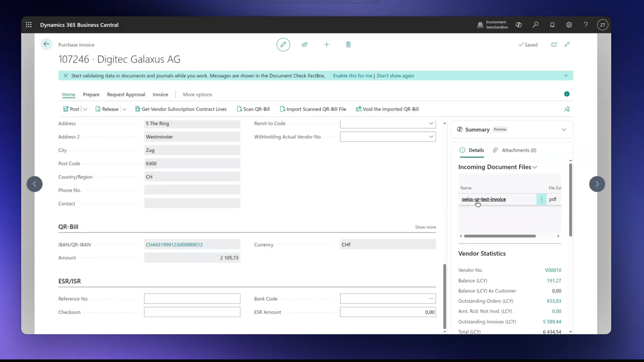This screenshot has height=362, width=644.
Task: Open vendor number V00010 link
Action: click(x=553, y=270)
